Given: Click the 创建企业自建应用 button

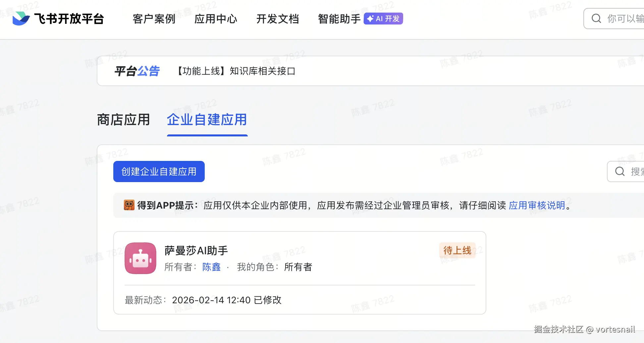Looking at the screenshot, I should pos(159,171).
